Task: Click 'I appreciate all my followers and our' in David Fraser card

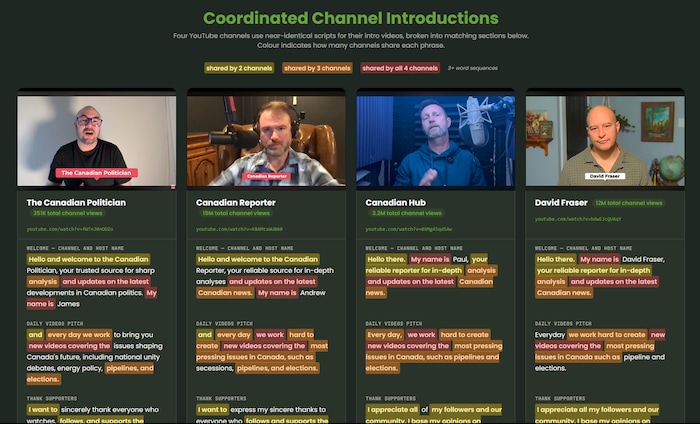Action: pos(597,410)
